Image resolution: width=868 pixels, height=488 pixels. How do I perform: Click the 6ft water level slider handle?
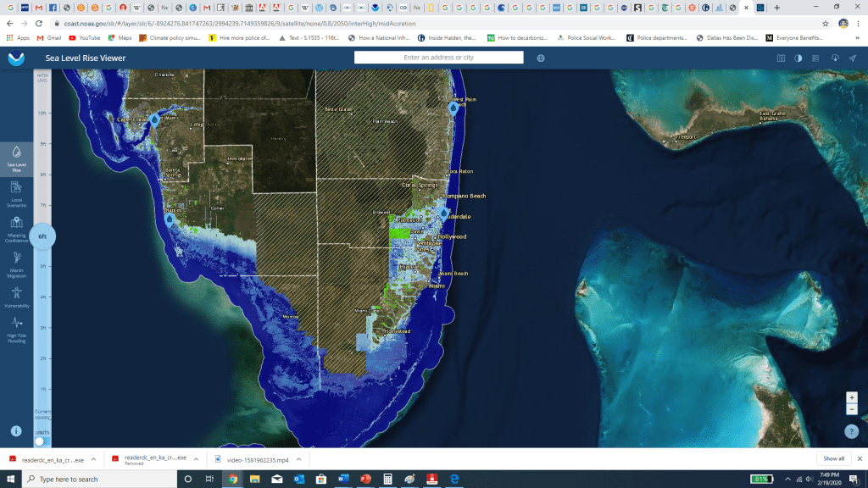click(x=42, y=236)
